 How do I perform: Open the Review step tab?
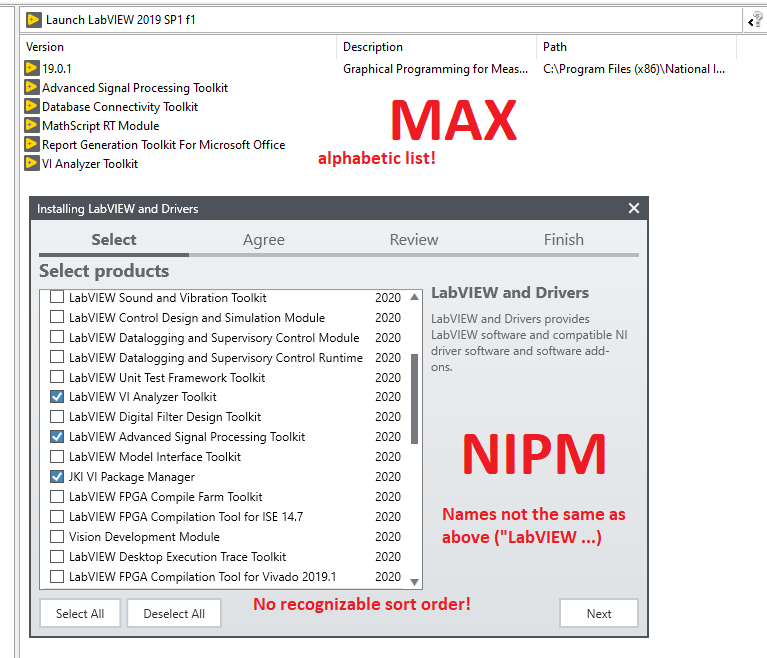coord(414,240)
